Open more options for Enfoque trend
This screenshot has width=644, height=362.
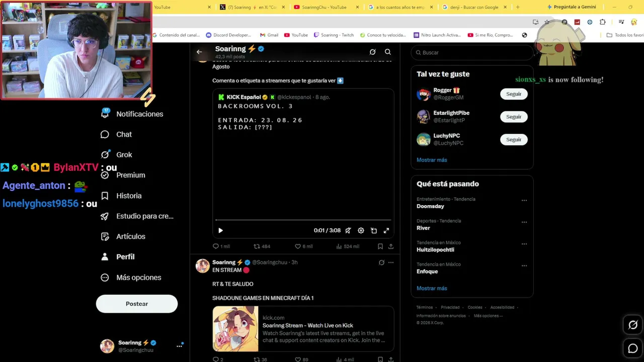(x=524, y=265)
